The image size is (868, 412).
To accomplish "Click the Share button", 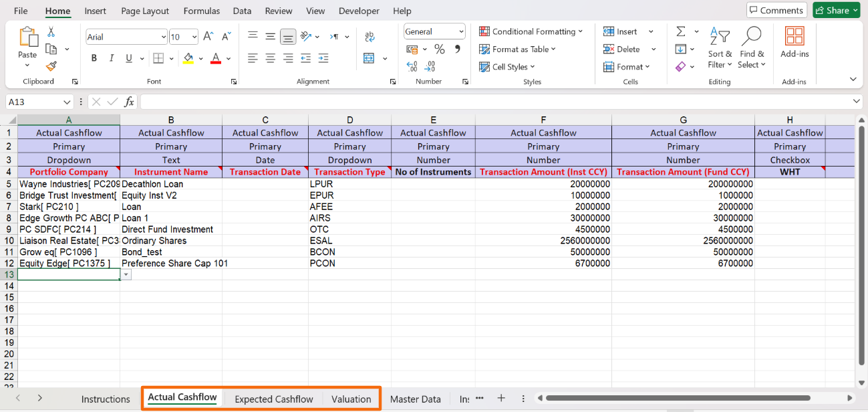I will coord(837,10).
